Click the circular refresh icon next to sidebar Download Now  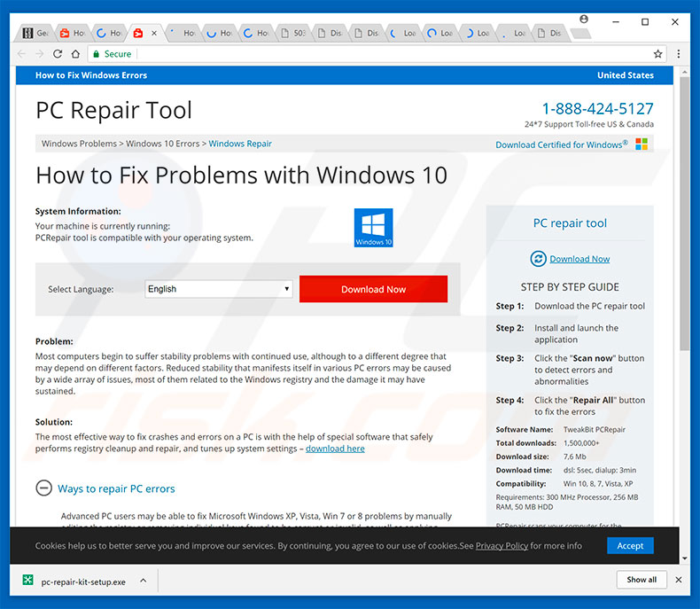click(538, 259)
